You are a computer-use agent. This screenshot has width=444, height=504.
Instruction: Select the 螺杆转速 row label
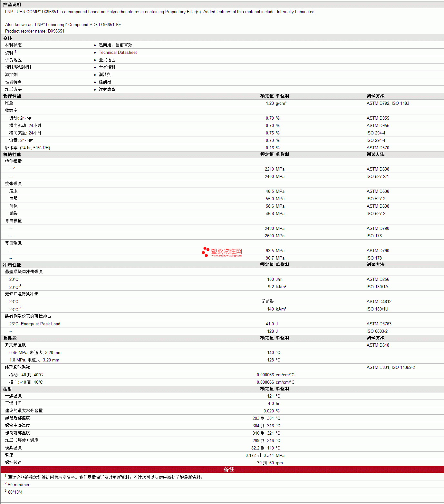[14, 463]
